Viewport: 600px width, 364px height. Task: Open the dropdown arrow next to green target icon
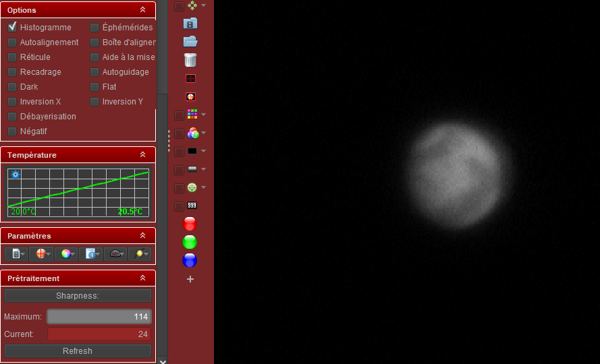pyautogui.click(x=204, y=187)
